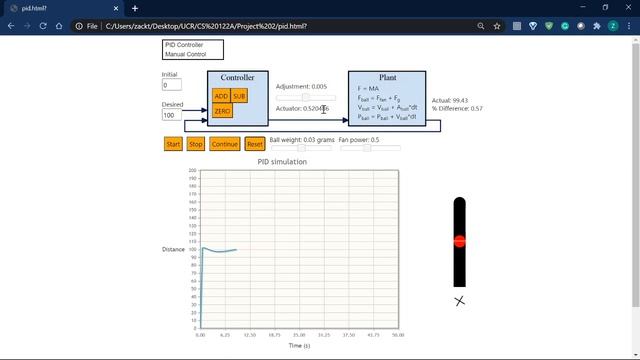
Task: Click the Ball weight slider
Action: point(302,148)
